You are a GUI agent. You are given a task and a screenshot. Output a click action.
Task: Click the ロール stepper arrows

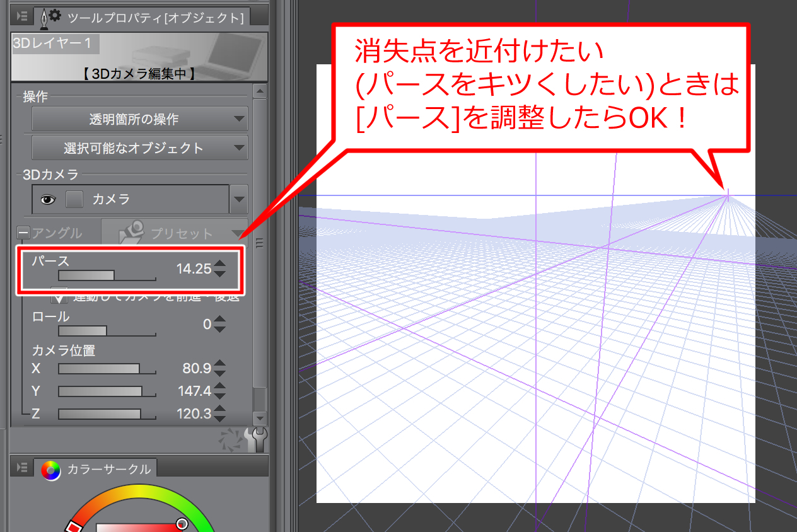(x=219, y=325)
